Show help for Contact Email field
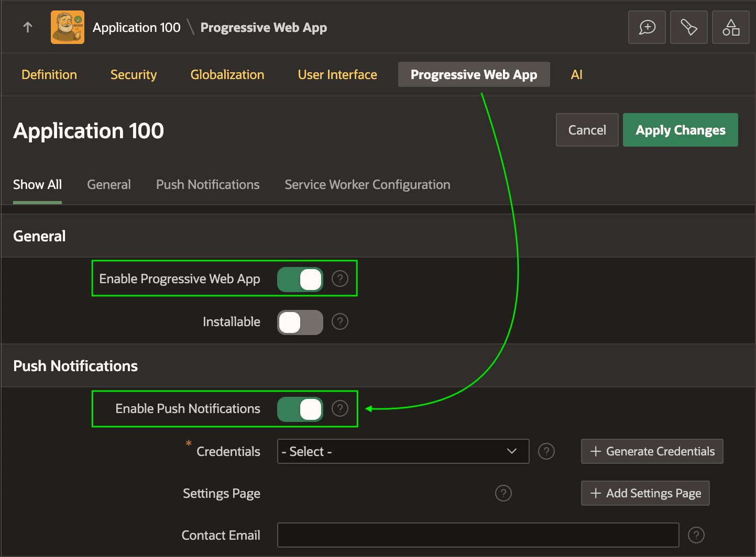 pos(696,535)
